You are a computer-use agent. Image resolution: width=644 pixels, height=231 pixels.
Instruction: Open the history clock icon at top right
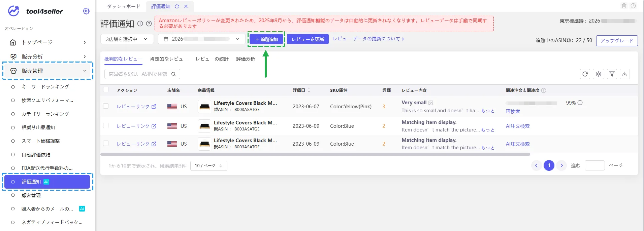pos(633,6)
